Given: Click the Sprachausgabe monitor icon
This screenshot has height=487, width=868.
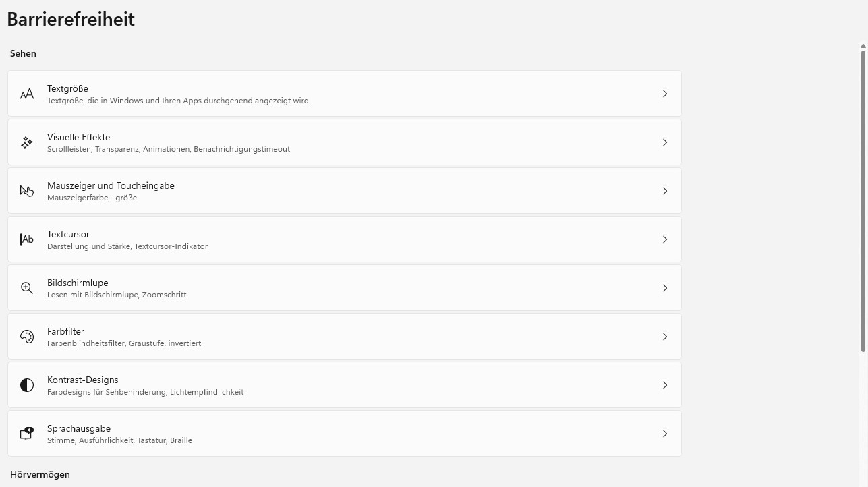Looking at the screenshot, I should [x=27, y=434].
